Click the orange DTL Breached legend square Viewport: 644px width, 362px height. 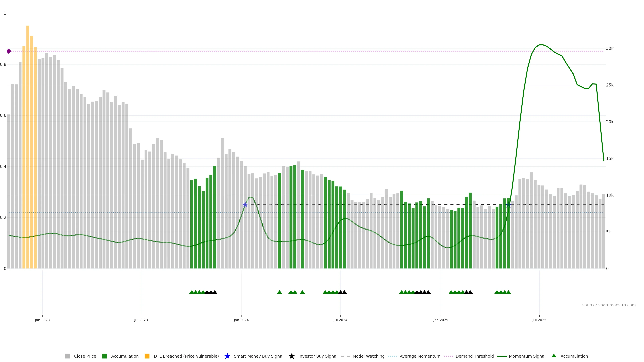click(147, 356)
